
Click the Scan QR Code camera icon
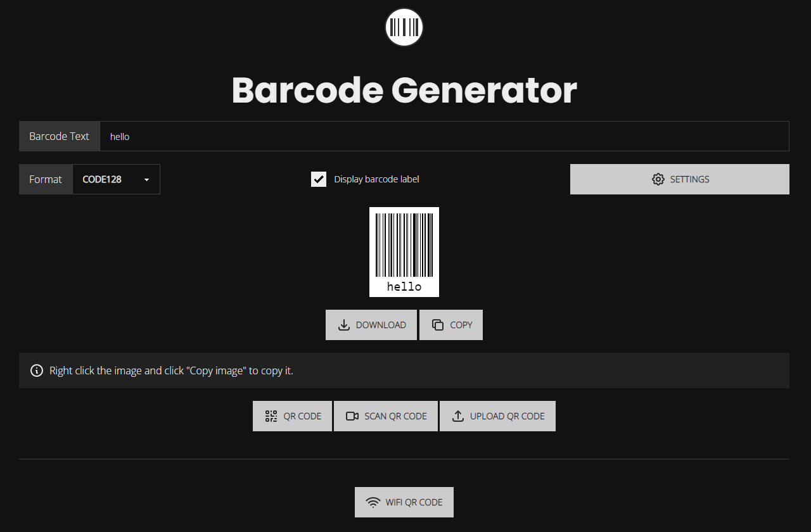point(352,416)
